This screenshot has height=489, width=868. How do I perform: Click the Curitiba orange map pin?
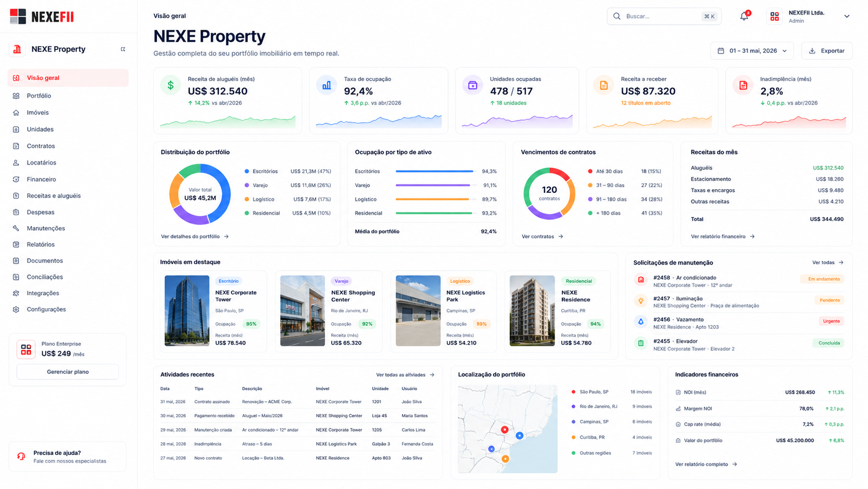[505, 459]
